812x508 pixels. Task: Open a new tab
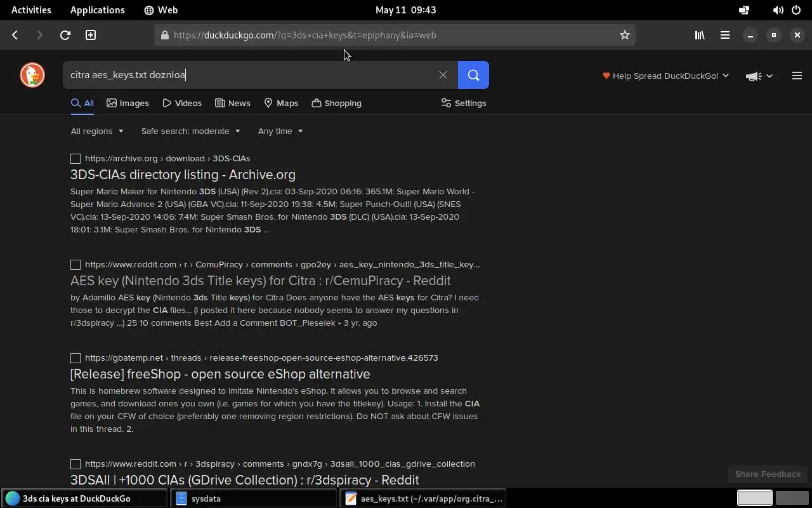(91, 35)
